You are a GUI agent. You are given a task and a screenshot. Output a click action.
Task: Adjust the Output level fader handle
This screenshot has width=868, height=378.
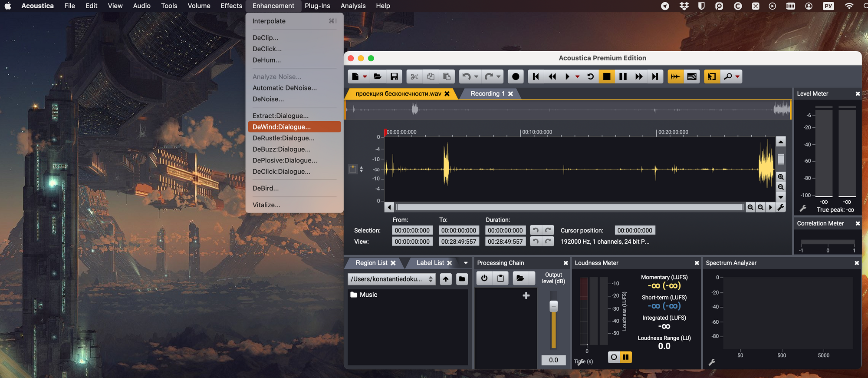553,306
